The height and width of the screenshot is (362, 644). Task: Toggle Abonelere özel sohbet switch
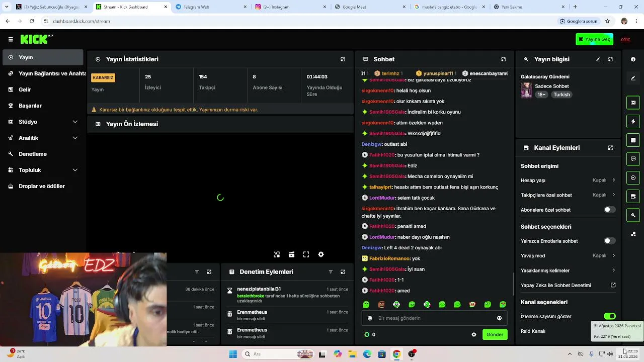(x=609, y=210)
